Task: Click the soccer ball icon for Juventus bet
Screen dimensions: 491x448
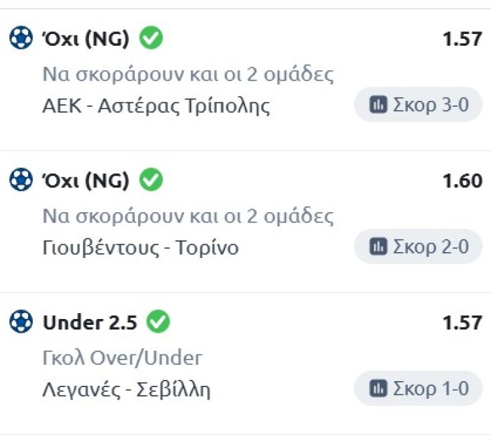Action: 21,180
